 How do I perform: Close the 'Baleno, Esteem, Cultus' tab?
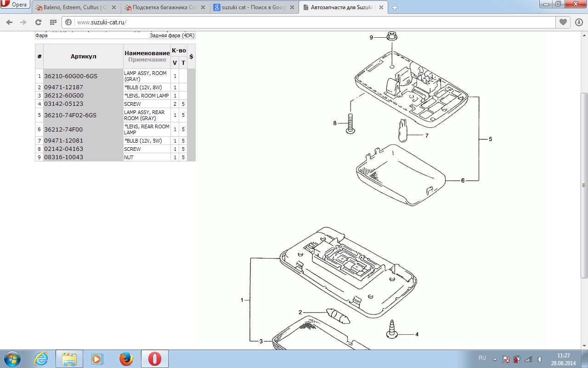tap(113, 8)
